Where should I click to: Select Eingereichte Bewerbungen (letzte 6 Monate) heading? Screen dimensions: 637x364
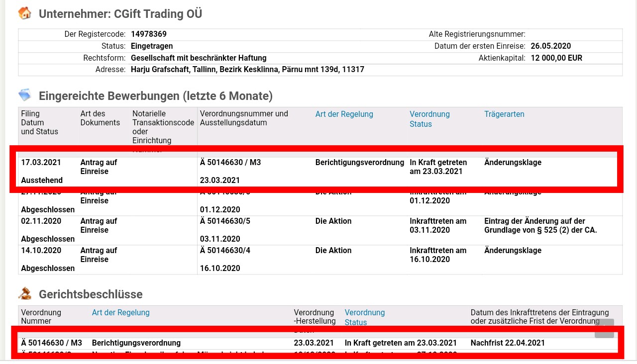pos(156,95)
